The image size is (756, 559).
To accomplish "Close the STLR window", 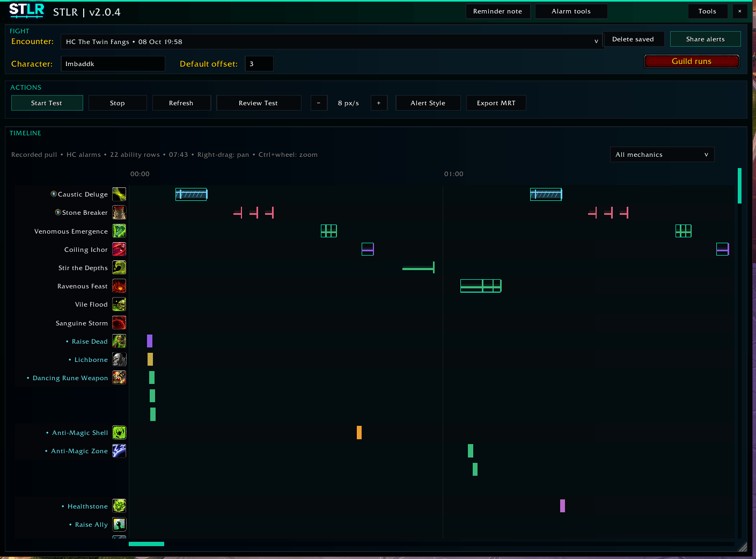I will [740, 11].
